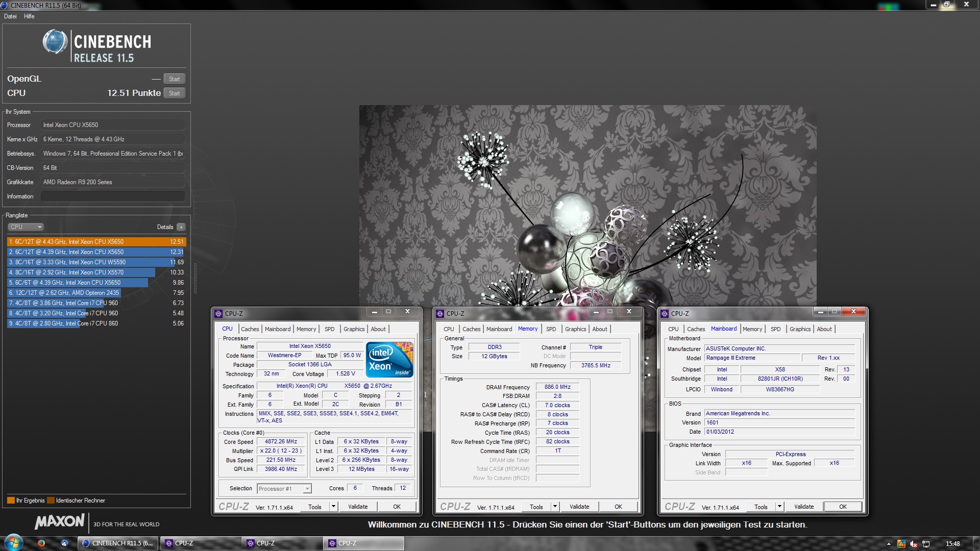Open Graphics tab in second CPU-Z window

(x=576, y=329)
